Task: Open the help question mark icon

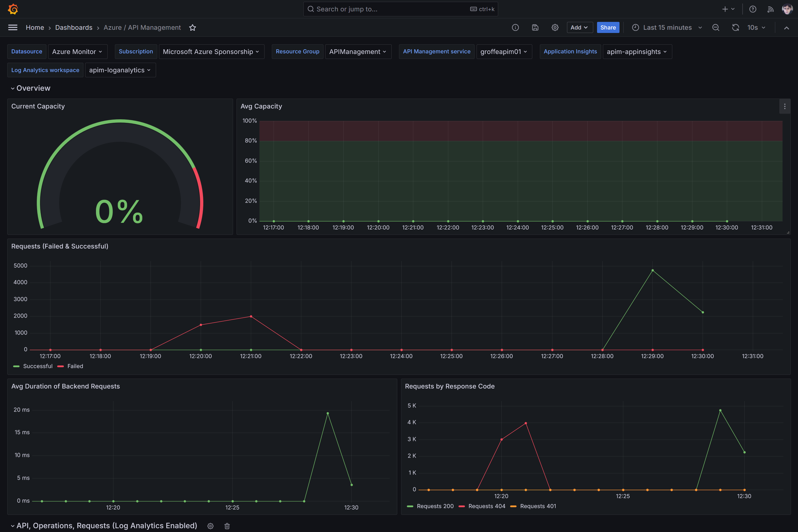Action: click(x=752, y=9)
